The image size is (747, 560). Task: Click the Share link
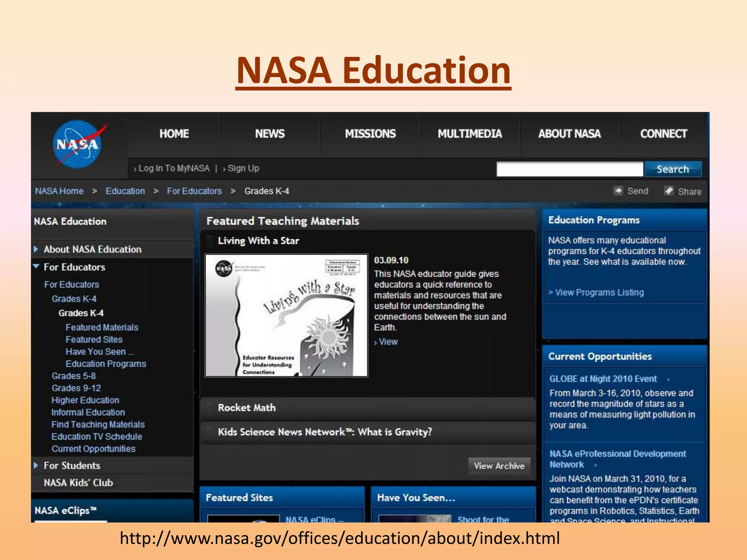(x=689, y=191)
